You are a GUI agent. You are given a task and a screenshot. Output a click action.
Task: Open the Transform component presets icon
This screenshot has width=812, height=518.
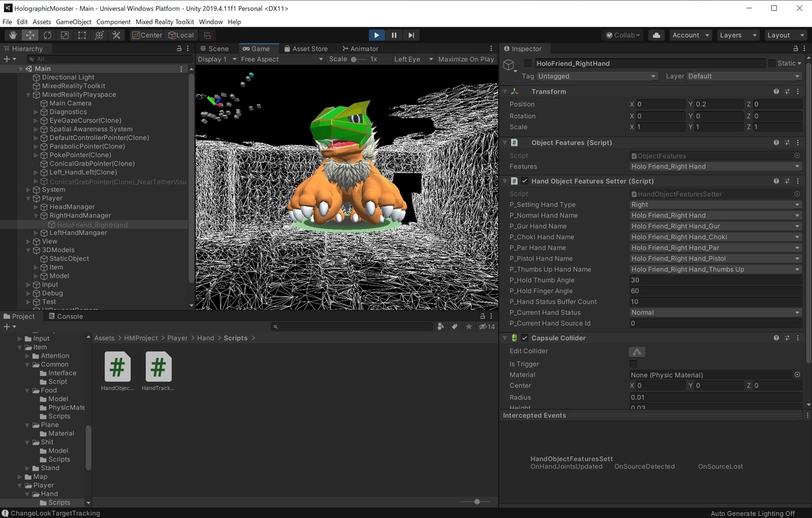(x=788, y=91)
